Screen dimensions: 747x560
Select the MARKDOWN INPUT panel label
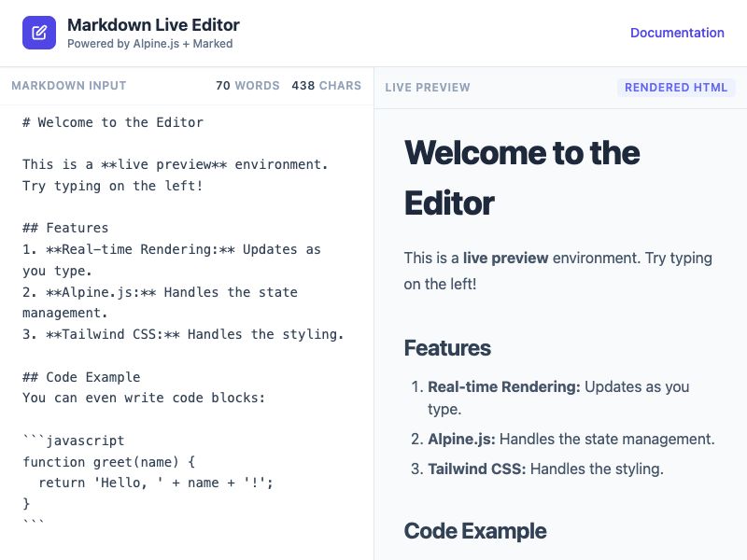(x=69, y=85)
